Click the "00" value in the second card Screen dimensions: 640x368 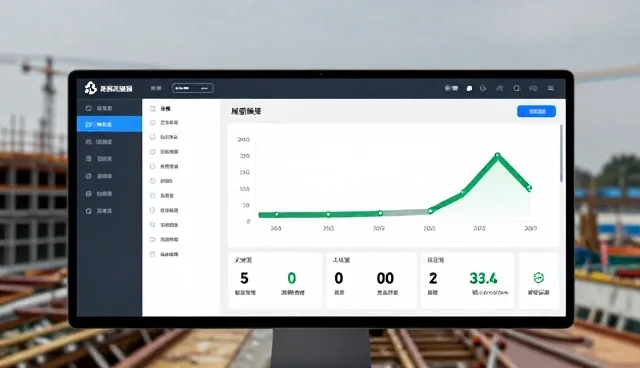pos(385,278)
